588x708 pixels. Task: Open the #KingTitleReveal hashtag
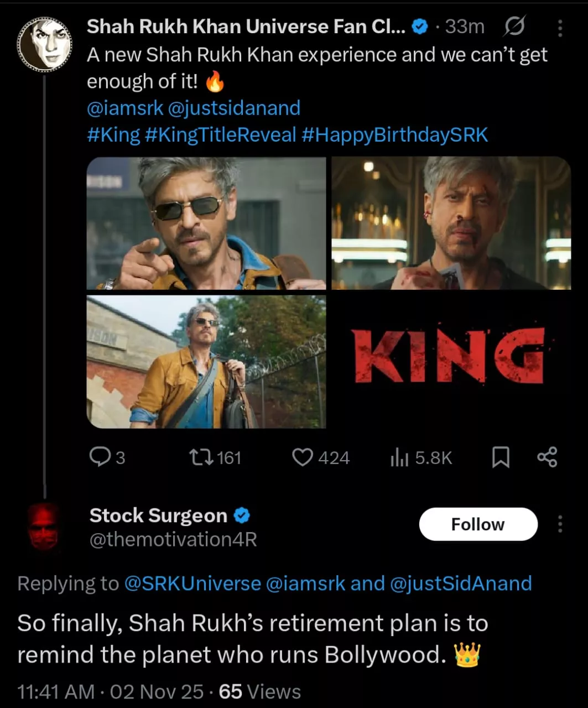click(221, 134)
